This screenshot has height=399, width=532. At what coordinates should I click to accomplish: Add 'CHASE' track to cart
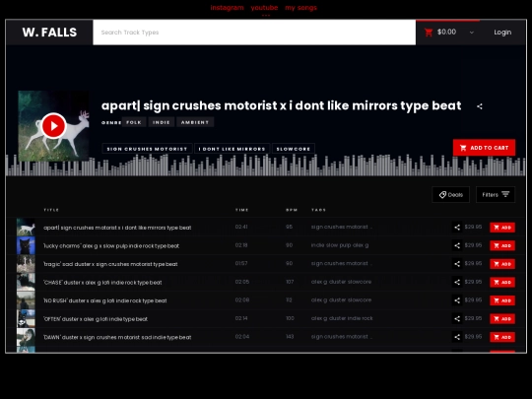click(x=502, y=283)
